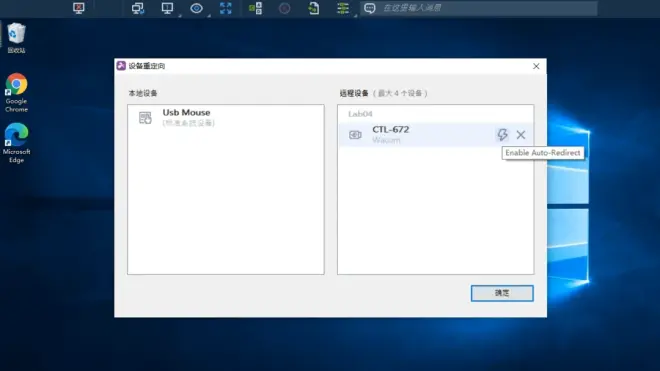Click the device redirection dialog title icon

tap(121, 66)
